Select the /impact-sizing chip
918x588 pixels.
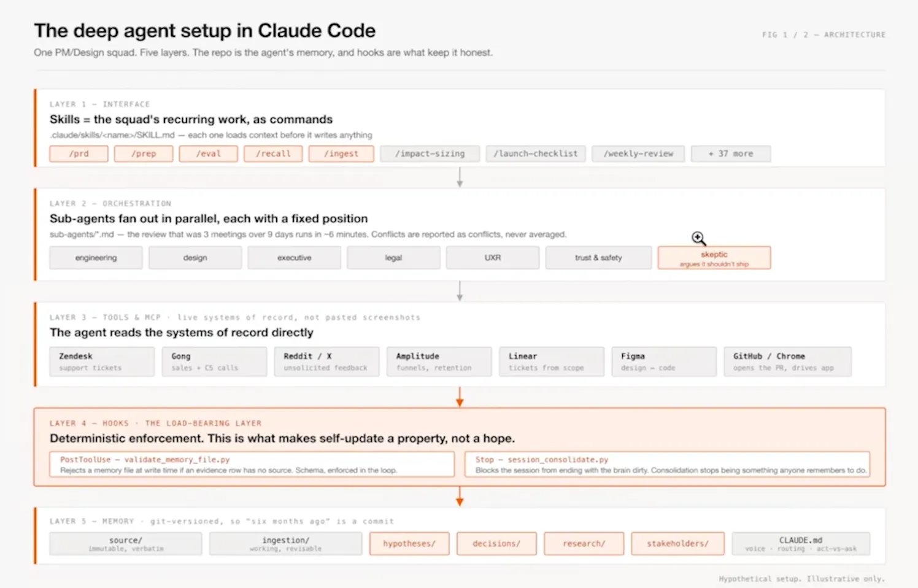430,153
